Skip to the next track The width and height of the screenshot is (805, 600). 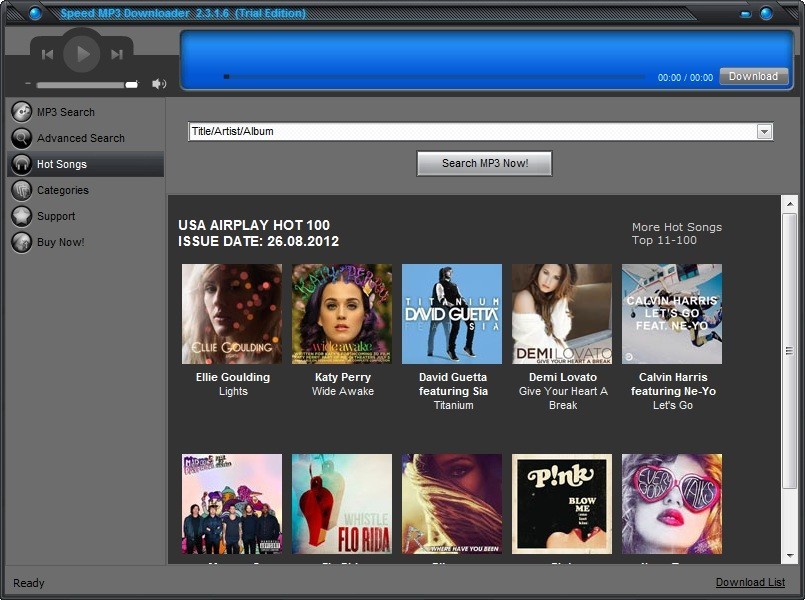click(114, 54)
